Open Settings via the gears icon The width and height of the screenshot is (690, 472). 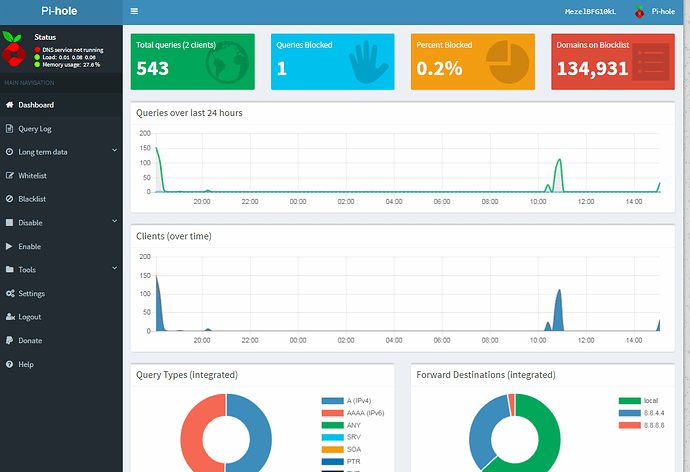(x=10, y=293)
